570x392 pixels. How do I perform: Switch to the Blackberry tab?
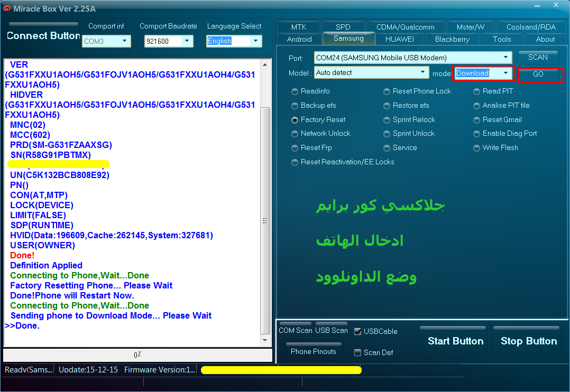pyautogui.click(x=452, y=39)
